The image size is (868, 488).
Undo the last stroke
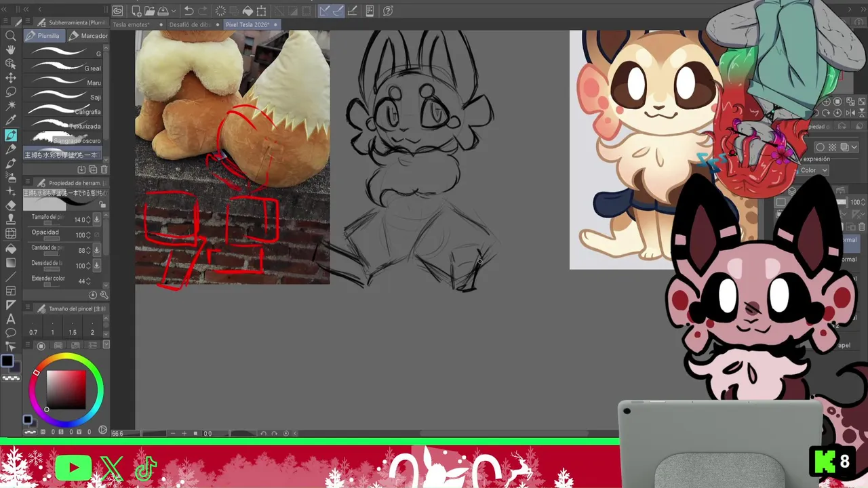click(x=189, y=11)
